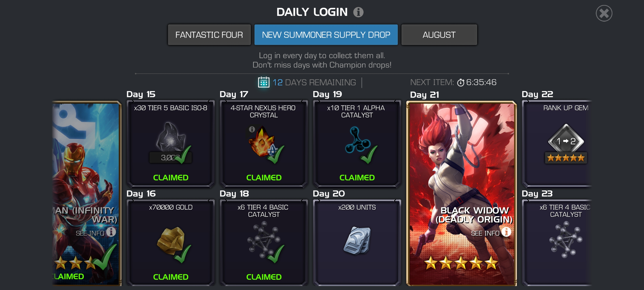Screen dimensions: 644x290
Task: Tap the gold nugget icon on Day 16
Action: tap(171, 241)
